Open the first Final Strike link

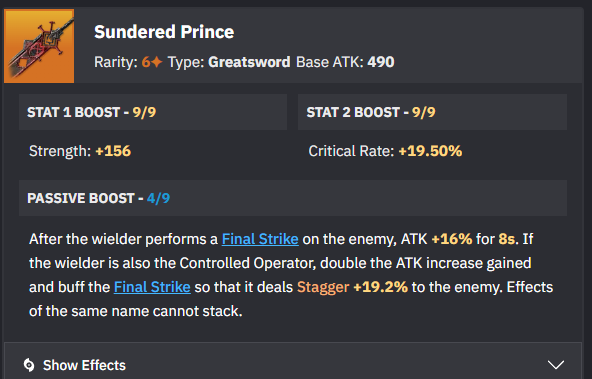pyautogui.click(x=260, y=239)
